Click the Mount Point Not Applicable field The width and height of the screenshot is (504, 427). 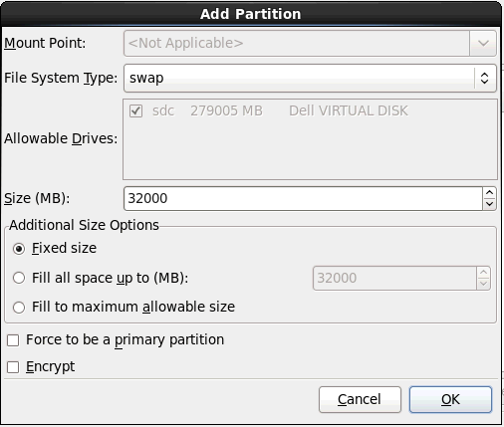click(x=297, y=43)
